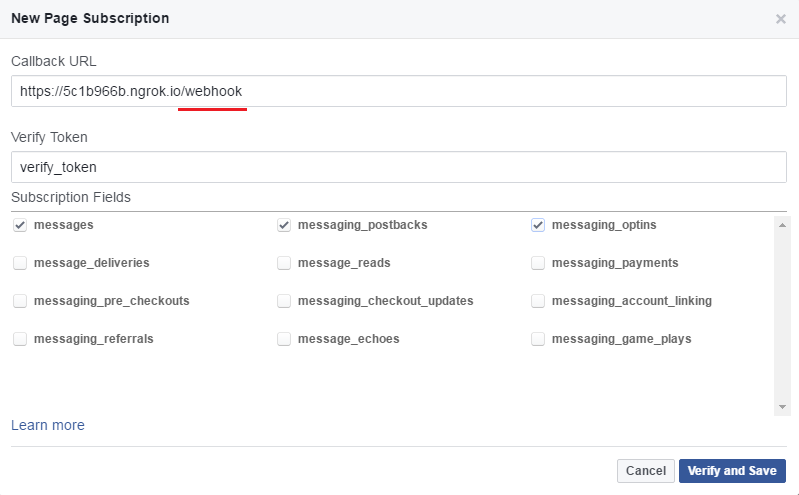The height and width of the screenshot is (495, 799).
Task: Uncheck messaging_postbacks checkbox
Action: coord(284,225)
